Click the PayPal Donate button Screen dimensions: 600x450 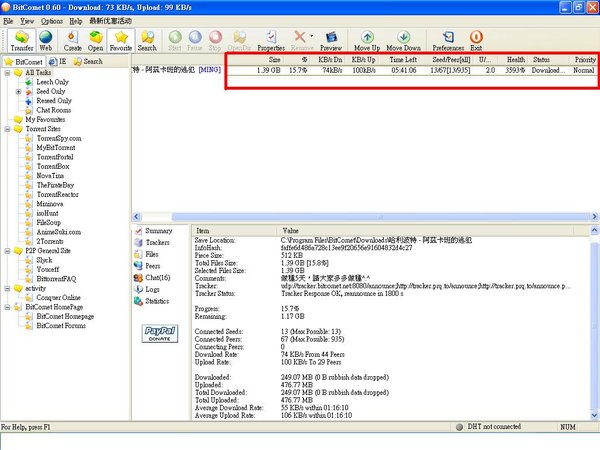tap(160, 334)
